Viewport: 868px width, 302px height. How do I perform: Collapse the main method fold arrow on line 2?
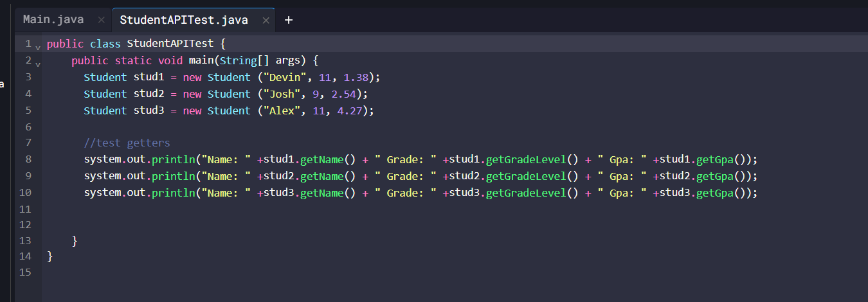click(38, 64)
